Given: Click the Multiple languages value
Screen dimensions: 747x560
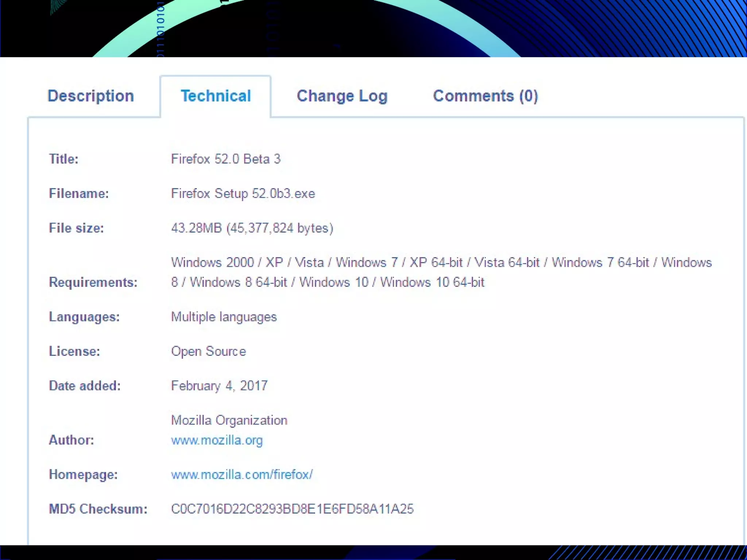Looking at the screenshot, I should [224, 317].
